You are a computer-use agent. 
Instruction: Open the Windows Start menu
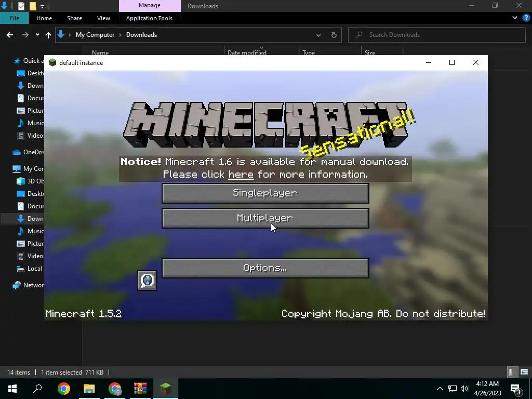[x=12, y=389]
